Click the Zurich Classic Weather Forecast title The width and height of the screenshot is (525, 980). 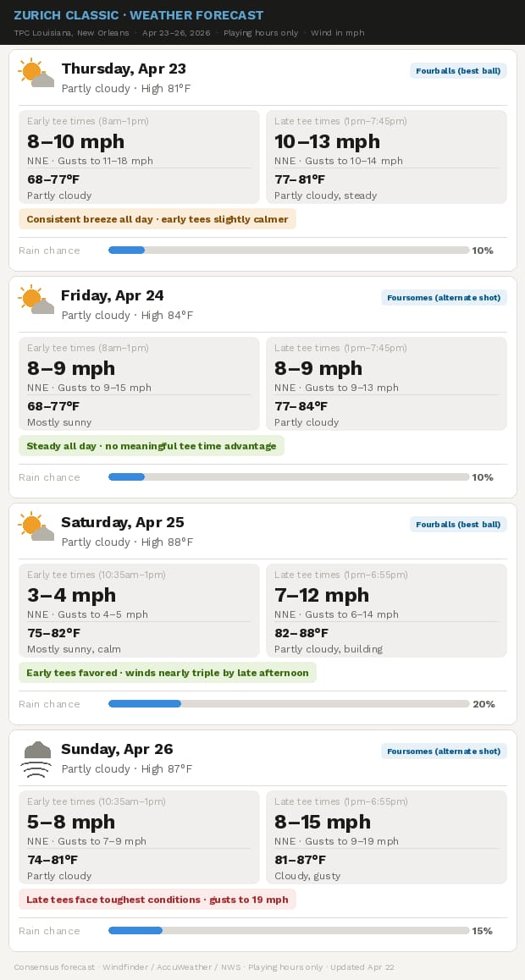(139, 15)
